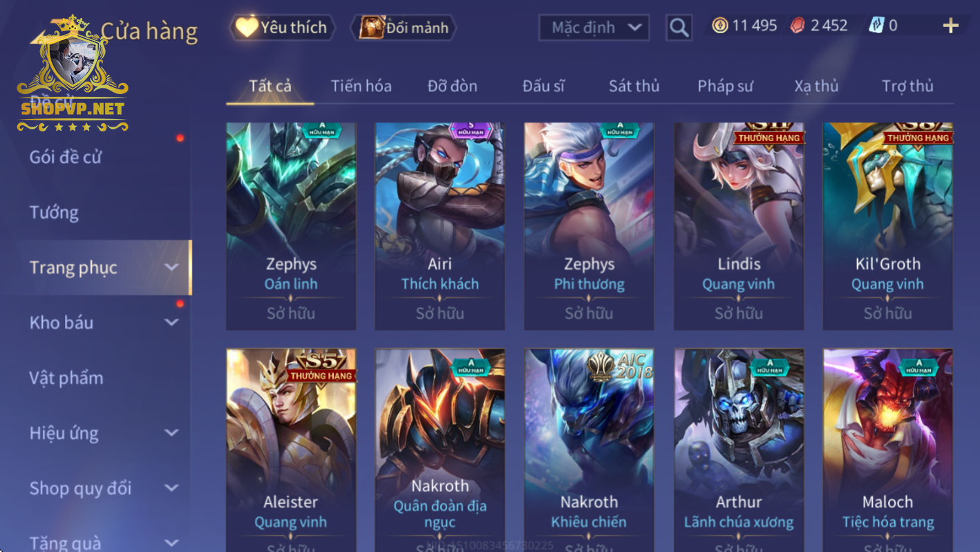980x552 pixels.
Task: Switch to the Pháp sư tab
Action: (725, 86)
